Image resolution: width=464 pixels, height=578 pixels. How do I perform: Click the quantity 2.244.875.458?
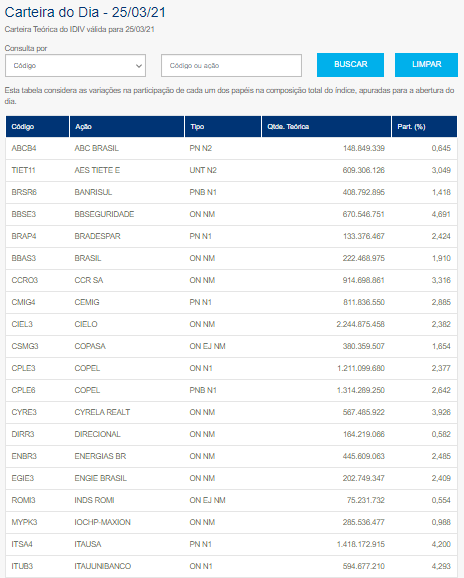point(360,324)
